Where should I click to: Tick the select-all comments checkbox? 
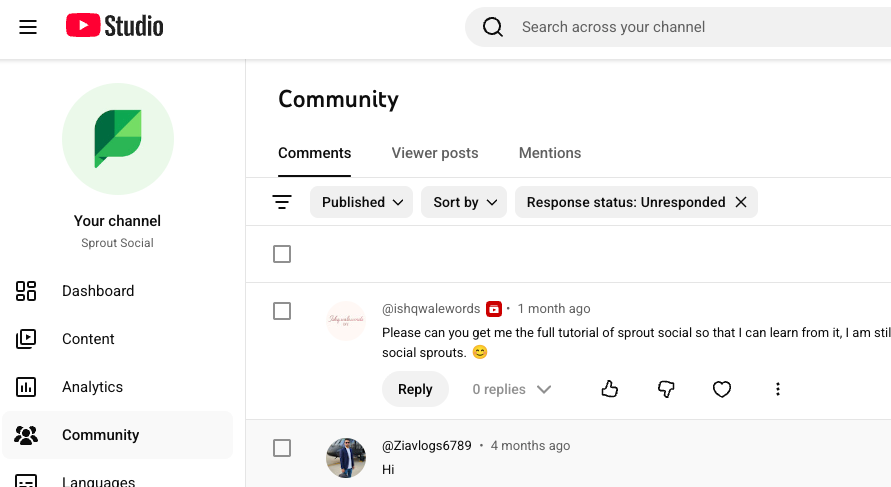282,254
